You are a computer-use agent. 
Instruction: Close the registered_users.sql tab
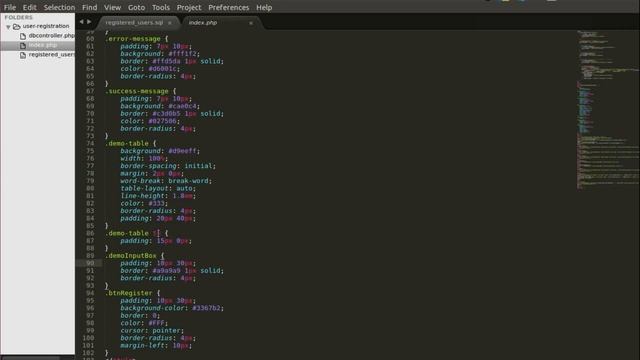[170, 23]
